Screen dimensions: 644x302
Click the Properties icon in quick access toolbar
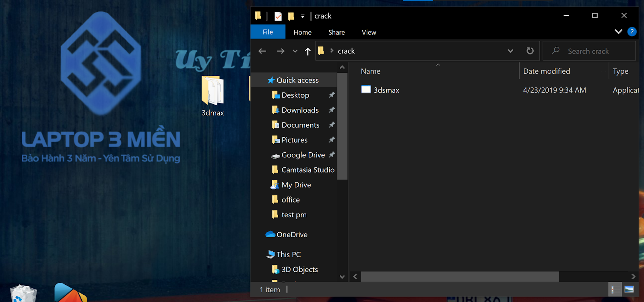[278, 16]
